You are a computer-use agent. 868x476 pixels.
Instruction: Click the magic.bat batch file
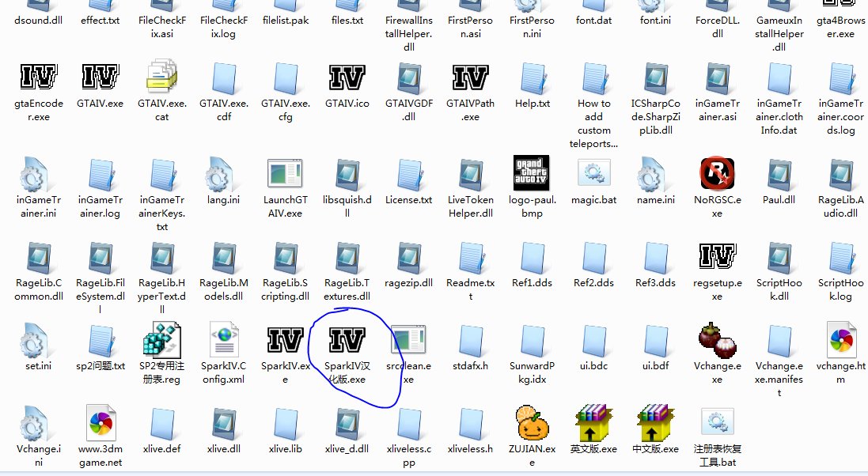pyautogui.click(x=594, y=174)
